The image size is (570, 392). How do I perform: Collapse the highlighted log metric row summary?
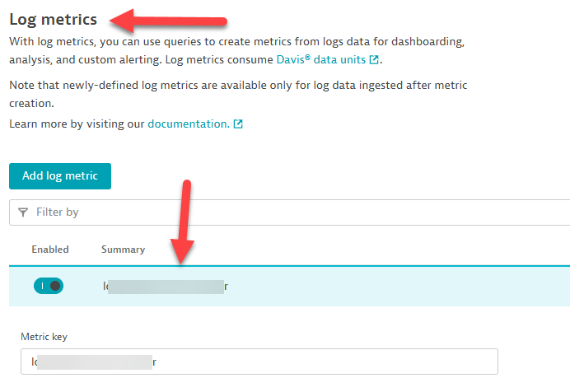click(x=329, y=286)
